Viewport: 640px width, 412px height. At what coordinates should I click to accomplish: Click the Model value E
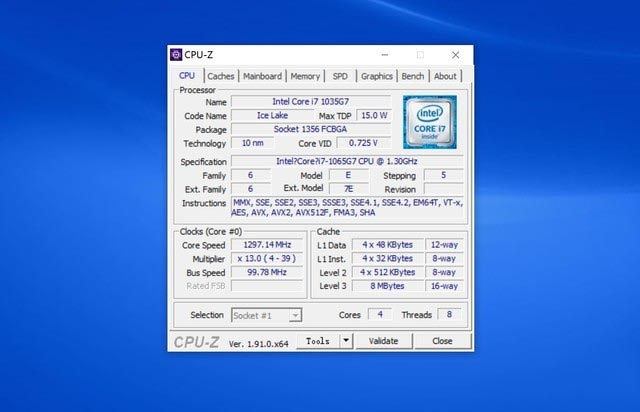348,176
